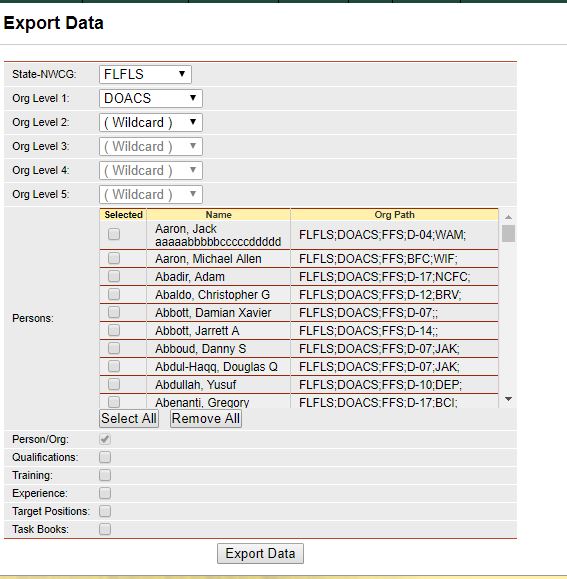Open the Org Level 3 Wildcard dropdown
567x579 pixels.
pos(151,147)
